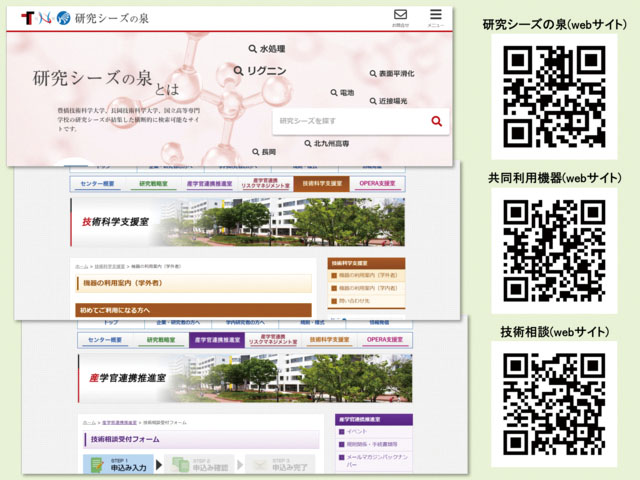Screen dimensions: 640x480
Task: Open OPERA支援室 tab in 技術科学支援室 page
Action: pos(377,184)
